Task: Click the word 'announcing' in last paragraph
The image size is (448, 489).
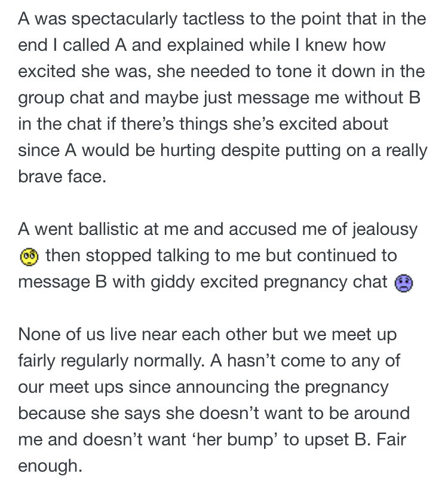Action: (x=222, y=387)
